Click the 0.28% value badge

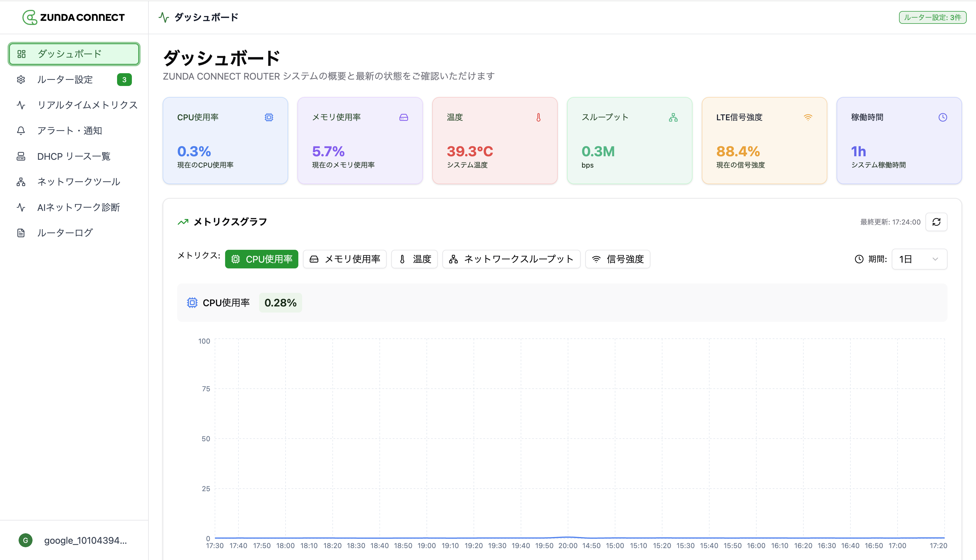[280, 303]
